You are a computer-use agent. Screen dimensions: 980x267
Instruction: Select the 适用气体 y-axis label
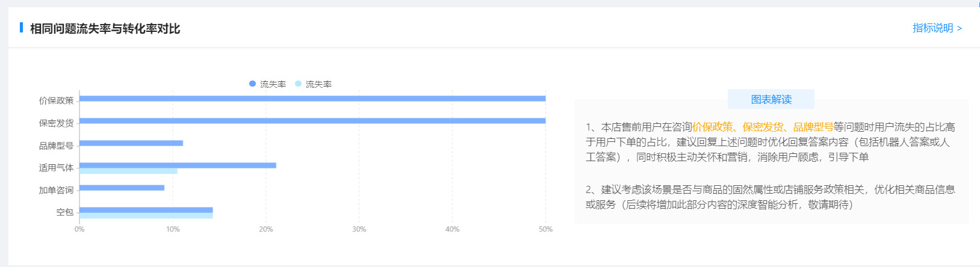[x=56, y=168]
